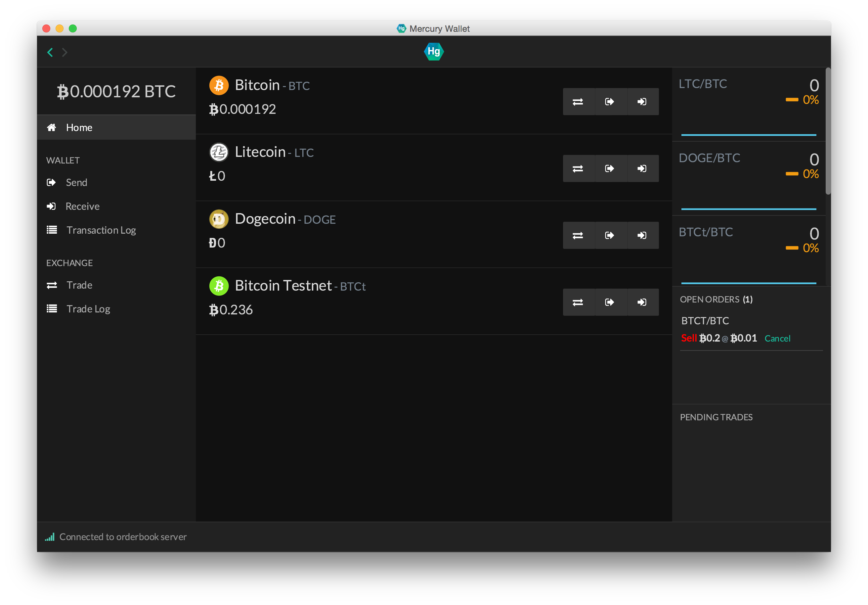
Task: Click the Dogecoin coin logo
Action: [219, 219]
